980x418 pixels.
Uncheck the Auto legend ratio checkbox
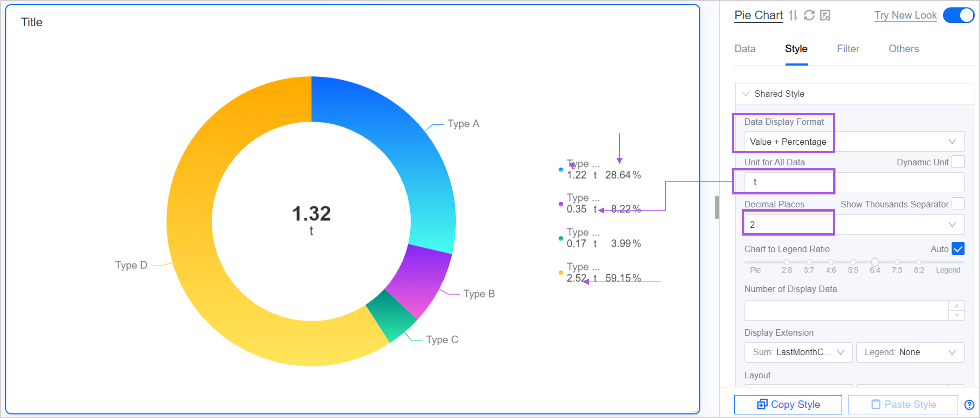coord(958,249)
